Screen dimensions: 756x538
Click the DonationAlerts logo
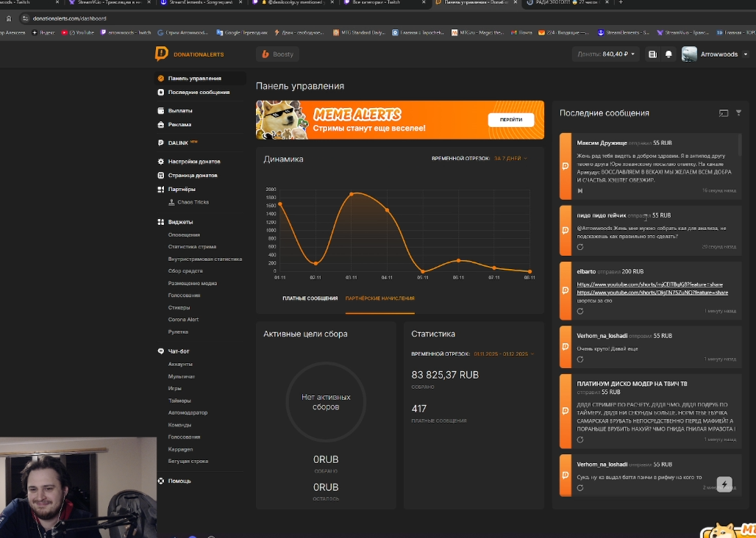coord(190,54)
